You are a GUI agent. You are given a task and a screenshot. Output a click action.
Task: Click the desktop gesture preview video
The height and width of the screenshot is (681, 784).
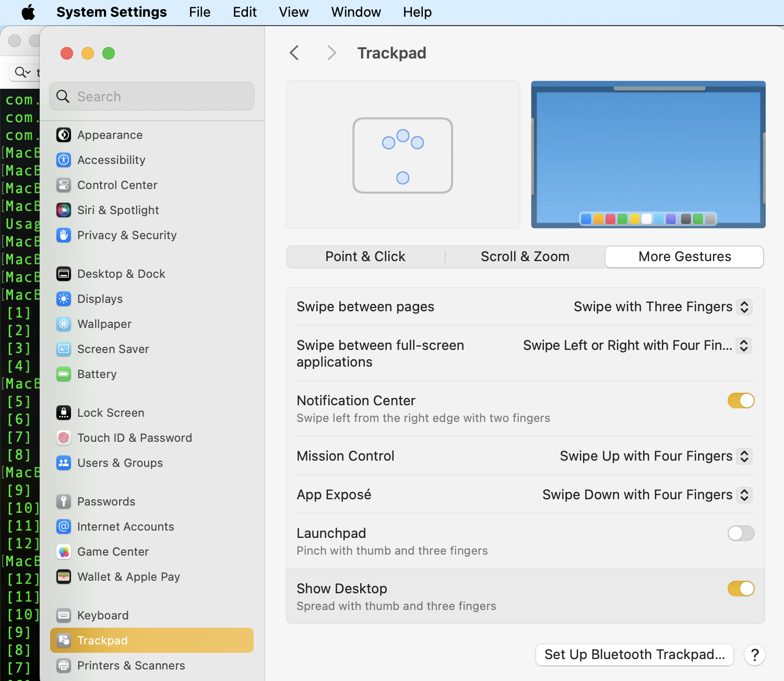pyautogui.click(x=648, y=155)
